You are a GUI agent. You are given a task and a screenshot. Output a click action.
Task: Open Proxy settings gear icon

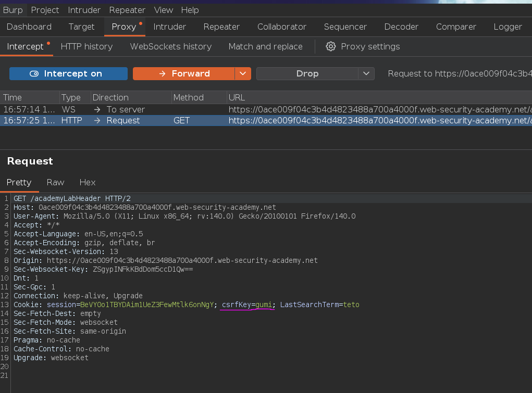point(330,46)
